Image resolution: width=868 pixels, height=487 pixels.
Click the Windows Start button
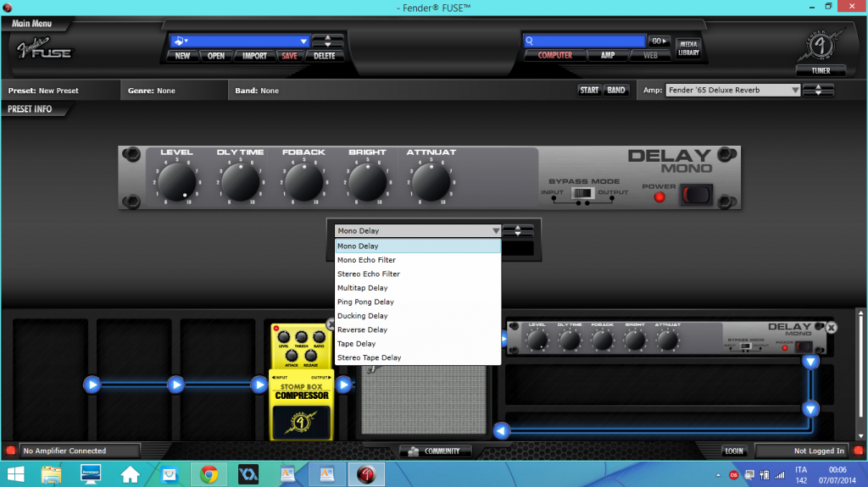[x=15, y=474]
